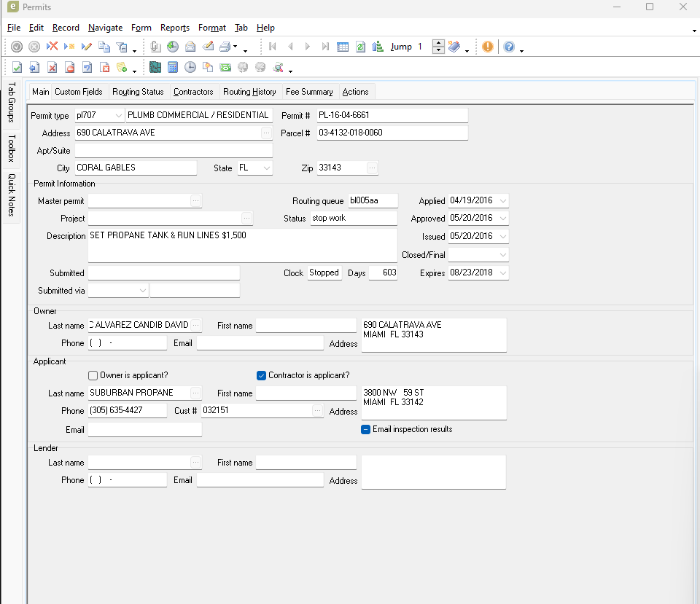The image size is (700, 604).
Task: Click the ellipsis button beside Cust # field
Action: pyautogui.click(x=317, y=411)
